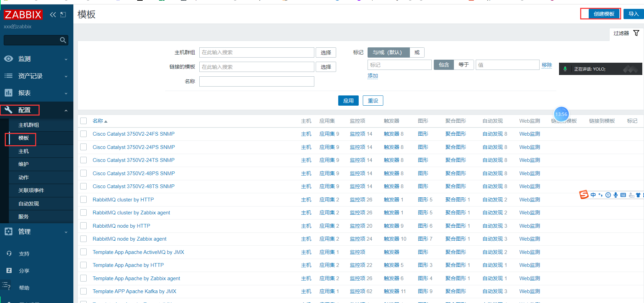Click the Share Z icon
Image resolution: width=644 pixels, height=303 pixels.
[9, 271]
